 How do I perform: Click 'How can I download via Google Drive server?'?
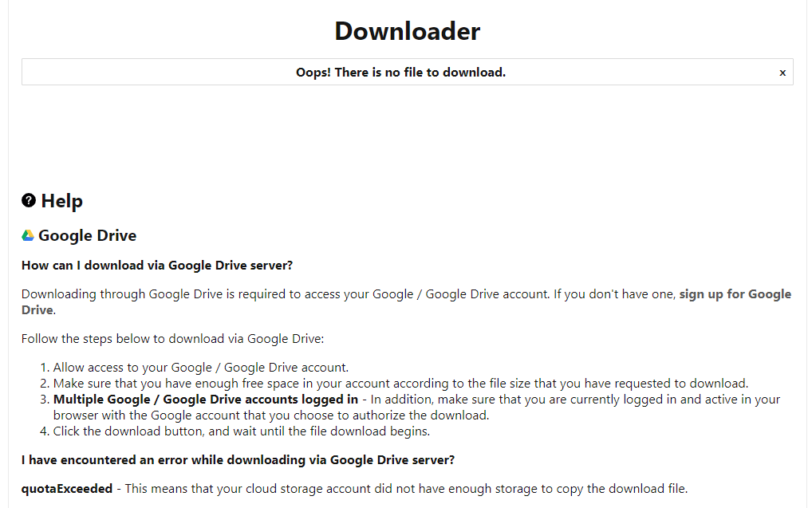[157, 266]
